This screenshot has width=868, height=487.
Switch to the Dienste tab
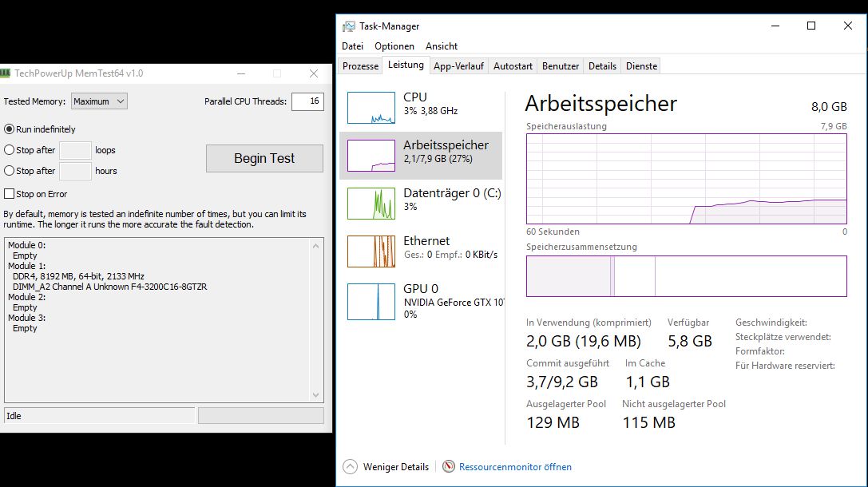point(641,65)
